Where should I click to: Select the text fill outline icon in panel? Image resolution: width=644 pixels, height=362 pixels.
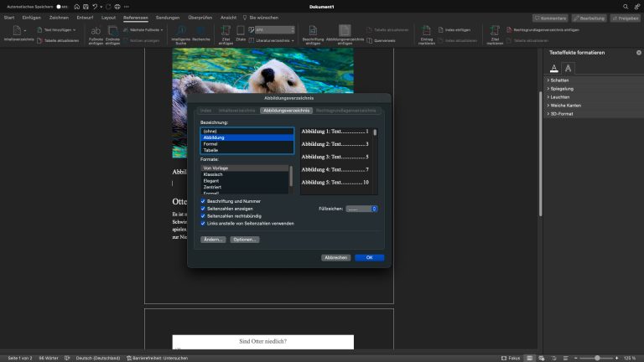pyautogui.click(x=553, y=68)
